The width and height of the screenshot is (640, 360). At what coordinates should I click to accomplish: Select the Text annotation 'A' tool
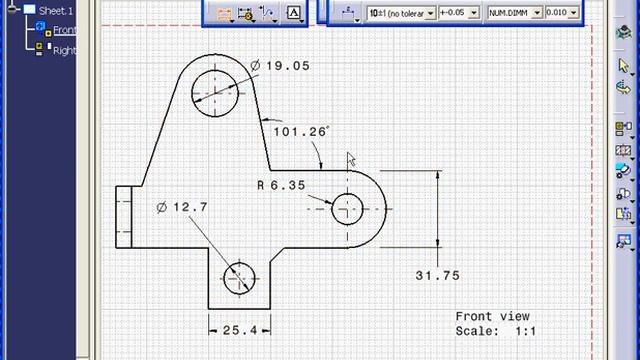click(x=293, y=13)
